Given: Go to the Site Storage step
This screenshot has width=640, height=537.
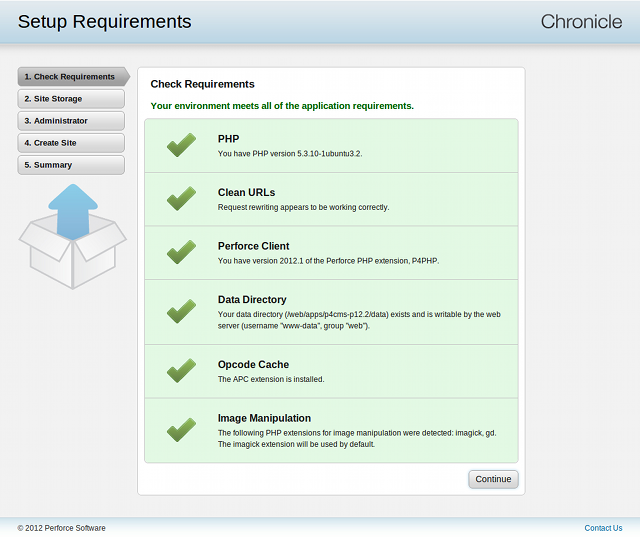Looking at the screenshot, I should pos(70,99).
